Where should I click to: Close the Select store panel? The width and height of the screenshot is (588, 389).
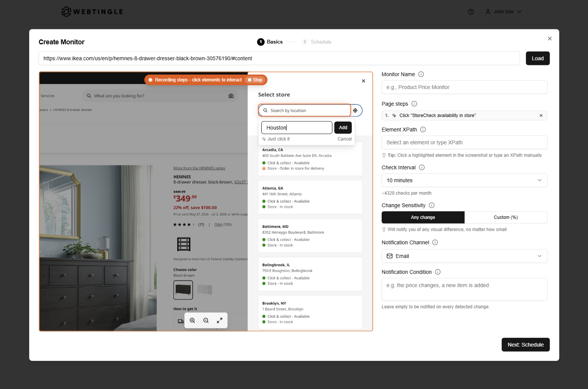coord(363,81)
